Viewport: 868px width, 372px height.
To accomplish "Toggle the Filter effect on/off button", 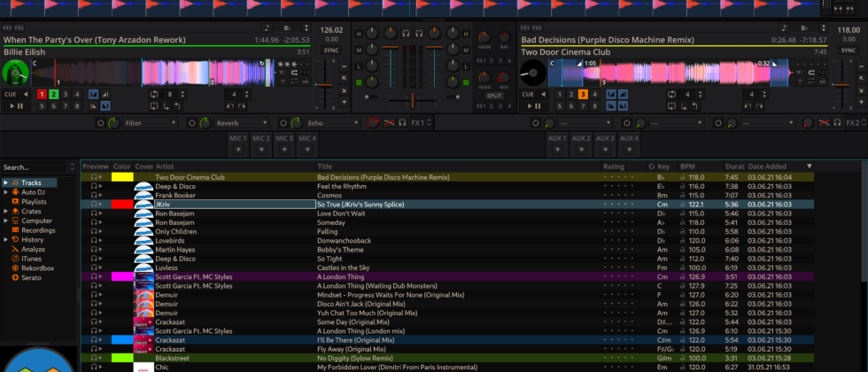I will point(99,122).
